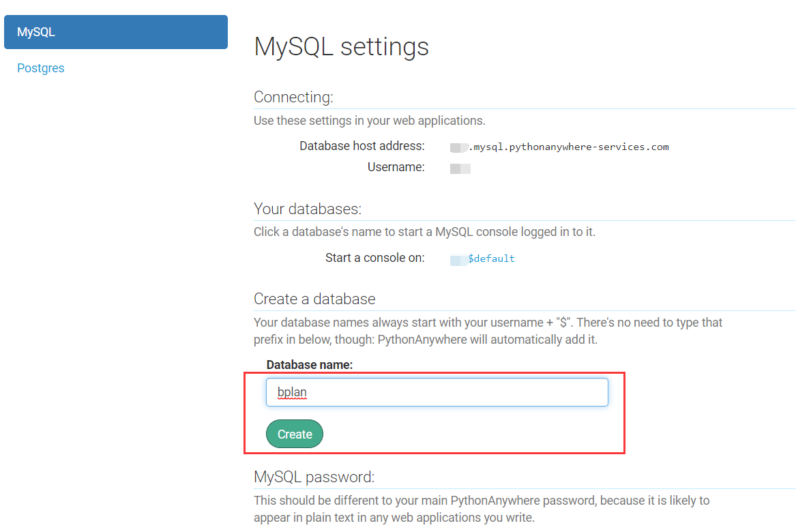Open the Postgres settings page

click(x=40, y=68)
